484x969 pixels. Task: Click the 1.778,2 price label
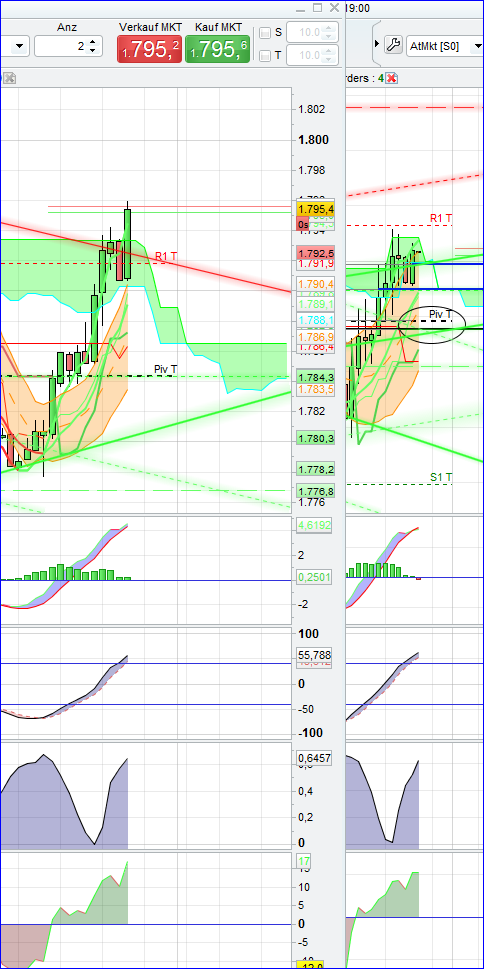point(316,470)
